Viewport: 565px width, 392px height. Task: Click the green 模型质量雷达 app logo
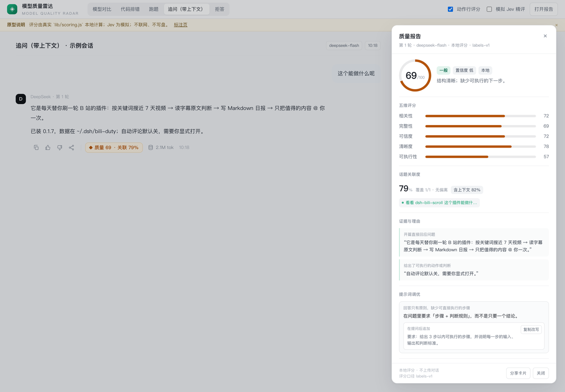[x=12, y=9]
